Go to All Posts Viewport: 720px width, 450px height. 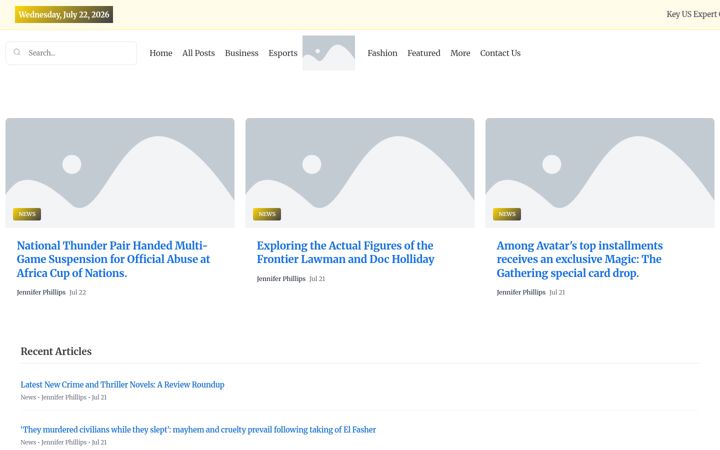coord(198,53)
